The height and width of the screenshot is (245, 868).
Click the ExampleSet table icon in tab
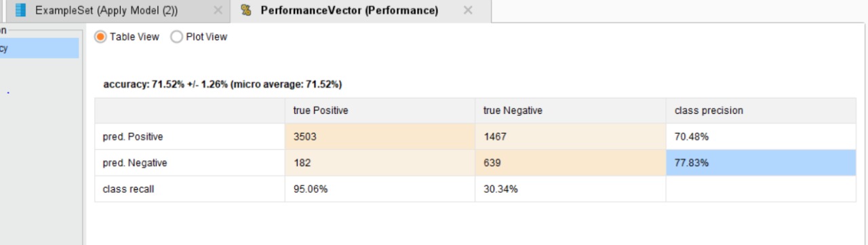pyautogui.click(x=21, y=10)
